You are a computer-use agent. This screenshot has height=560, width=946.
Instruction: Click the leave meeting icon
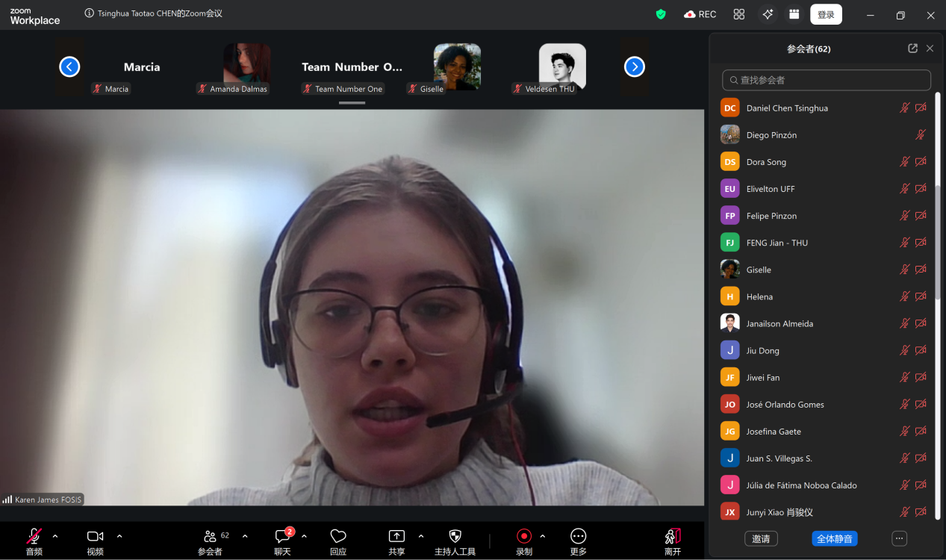click(673, 537)
